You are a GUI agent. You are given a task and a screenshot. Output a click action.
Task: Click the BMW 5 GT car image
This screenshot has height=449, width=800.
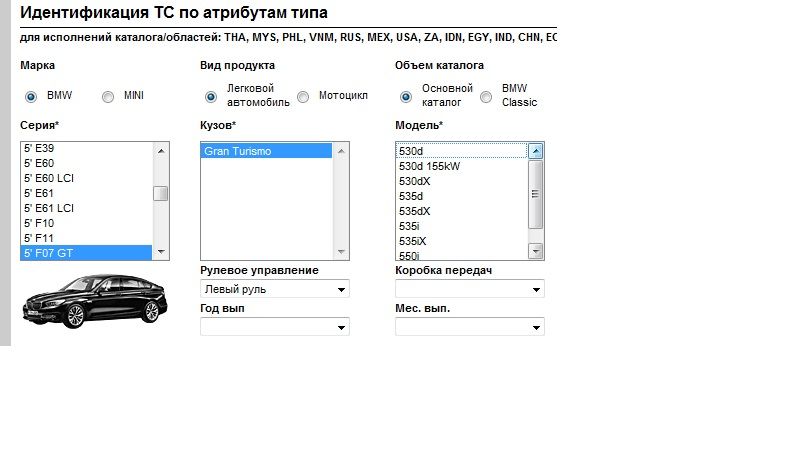95,301
